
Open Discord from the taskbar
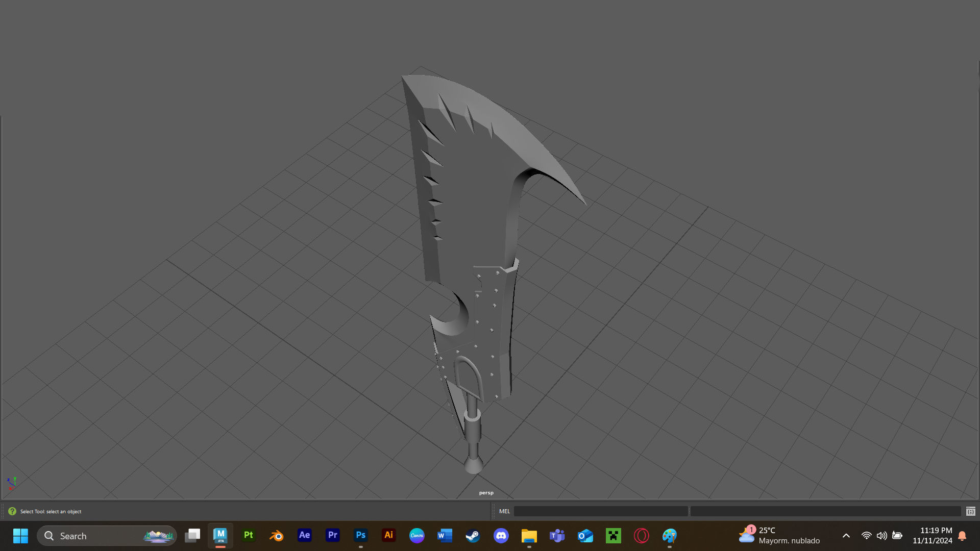click(x=501, y=536)
